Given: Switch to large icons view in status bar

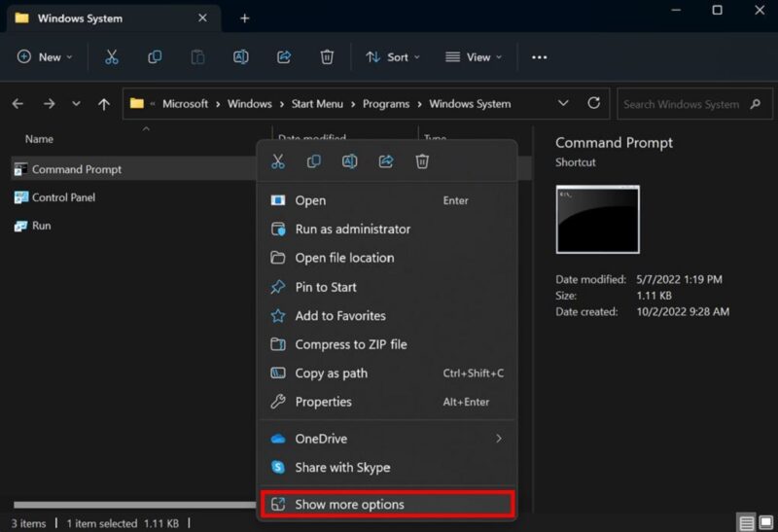Looking at the screenshot, I should [x=766, y=522].
